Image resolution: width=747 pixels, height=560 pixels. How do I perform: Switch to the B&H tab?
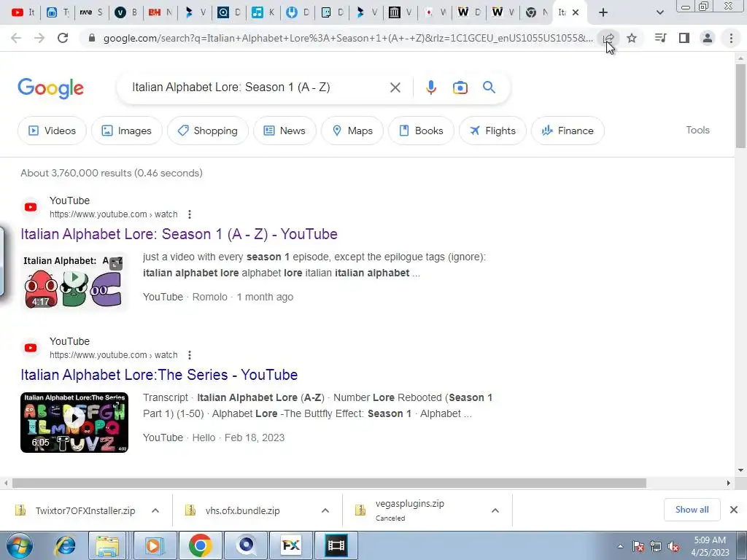[x=160, y=12]
